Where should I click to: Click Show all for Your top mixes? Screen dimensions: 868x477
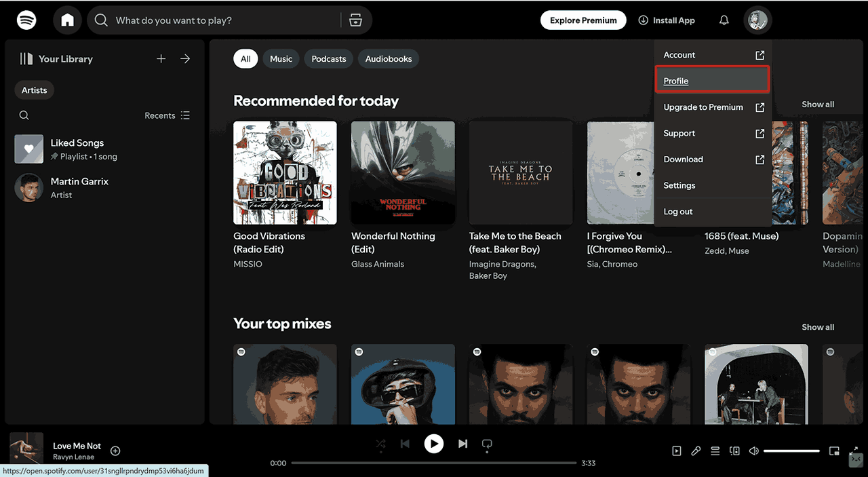tap(818, 327)
